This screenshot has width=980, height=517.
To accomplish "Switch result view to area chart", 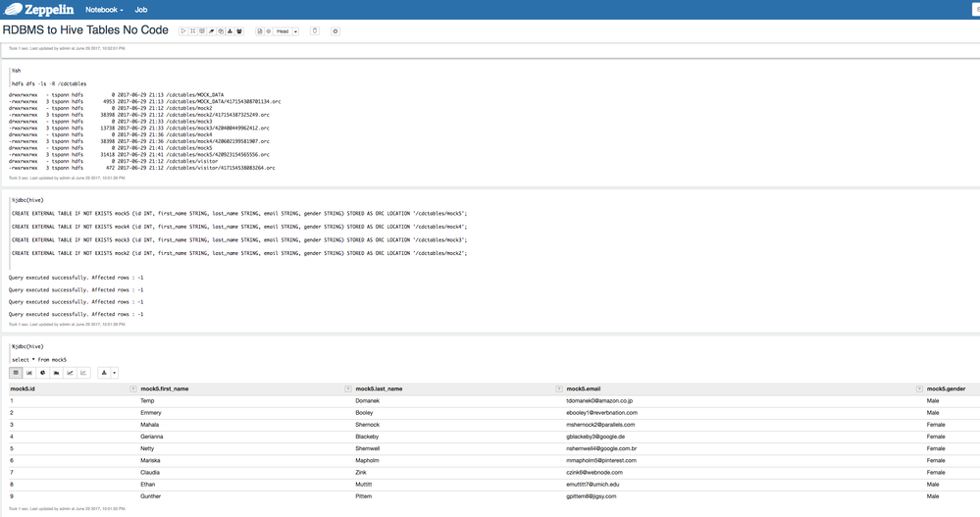I will coord(56,373).
